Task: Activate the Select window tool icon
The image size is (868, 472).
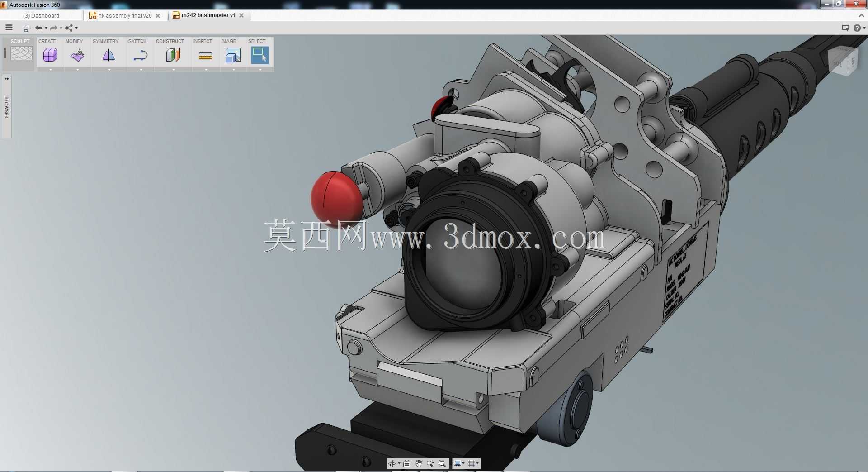Action: [x=260, y=55]
